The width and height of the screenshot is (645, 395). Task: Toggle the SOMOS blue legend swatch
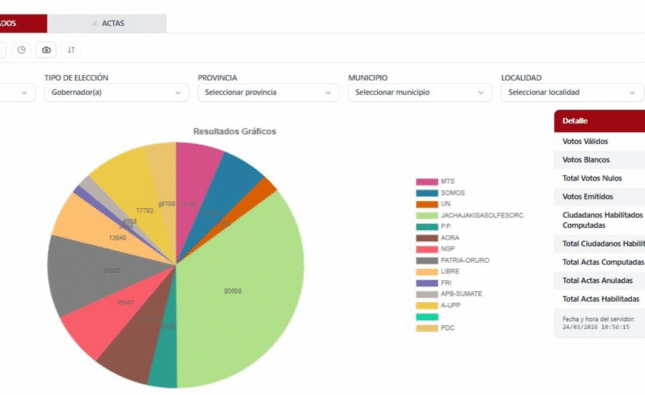tap(427, 193)
